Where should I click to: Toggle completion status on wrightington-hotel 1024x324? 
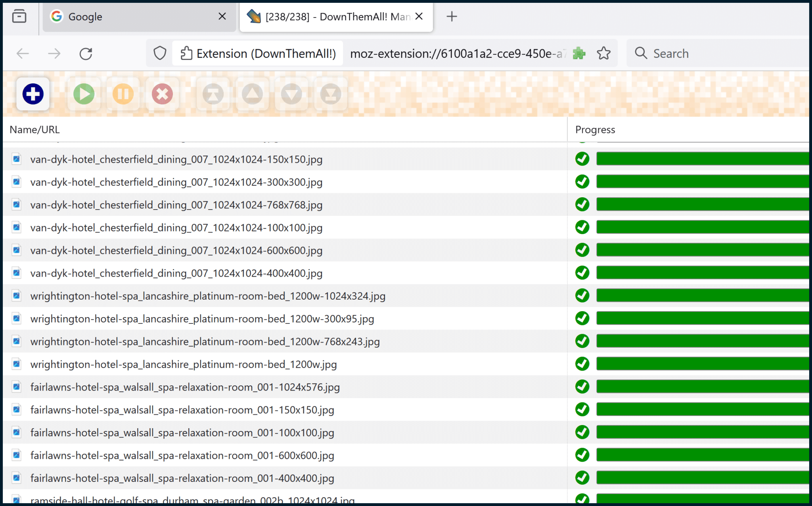point(583,296)
